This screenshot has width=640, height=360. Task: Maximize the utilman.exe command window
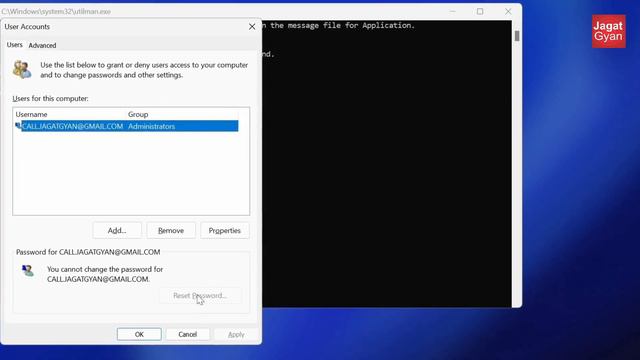click(x=480, y=11)
